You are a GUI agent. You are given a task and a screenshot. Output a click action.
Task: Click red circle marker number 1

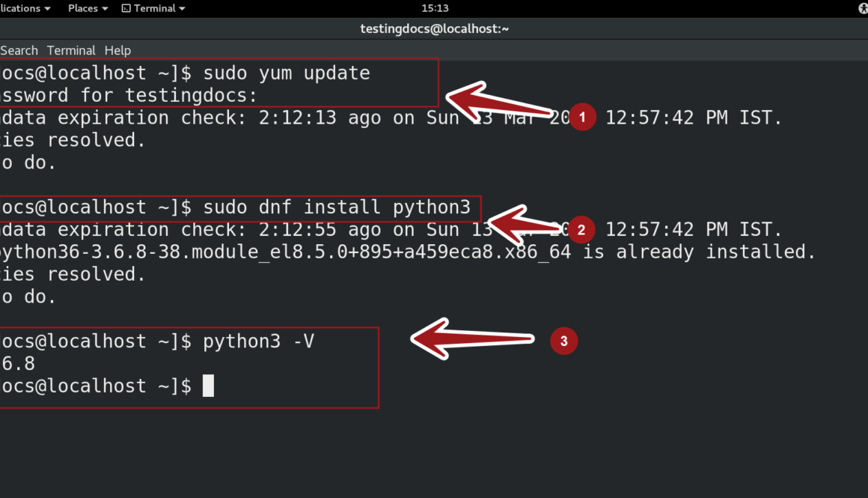coord(582,117)
